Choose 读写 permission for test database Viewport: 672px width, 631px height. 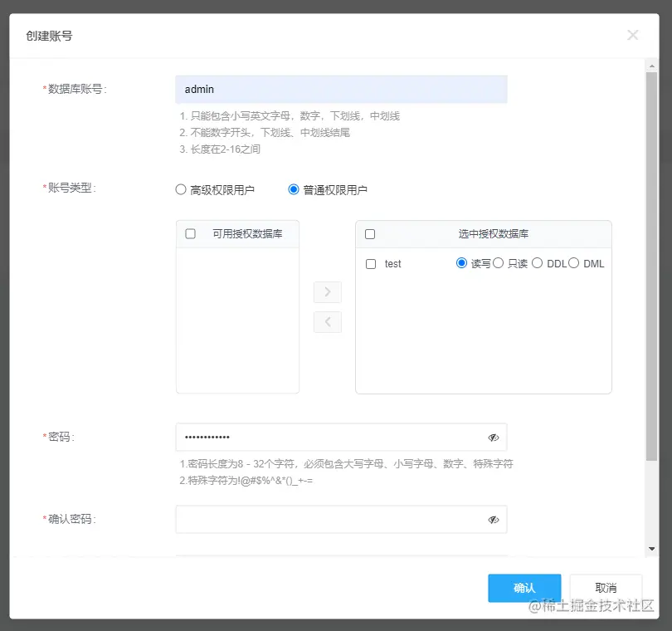[461, 263]
